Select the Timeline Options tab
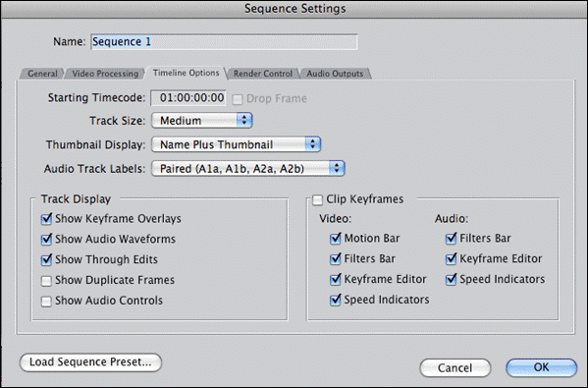 pyautogui.click(x=186, y=73)
